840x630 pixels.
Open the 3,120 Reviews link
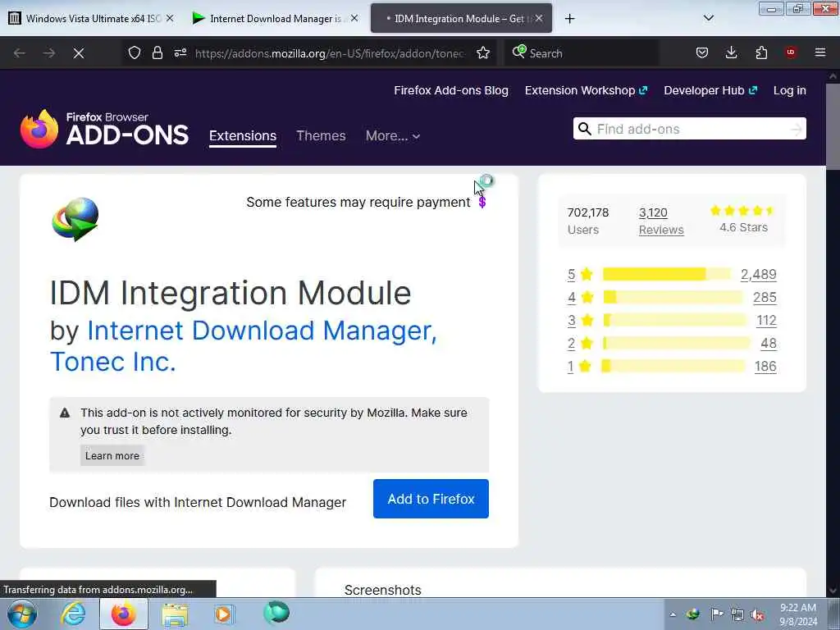coord(661,221)
